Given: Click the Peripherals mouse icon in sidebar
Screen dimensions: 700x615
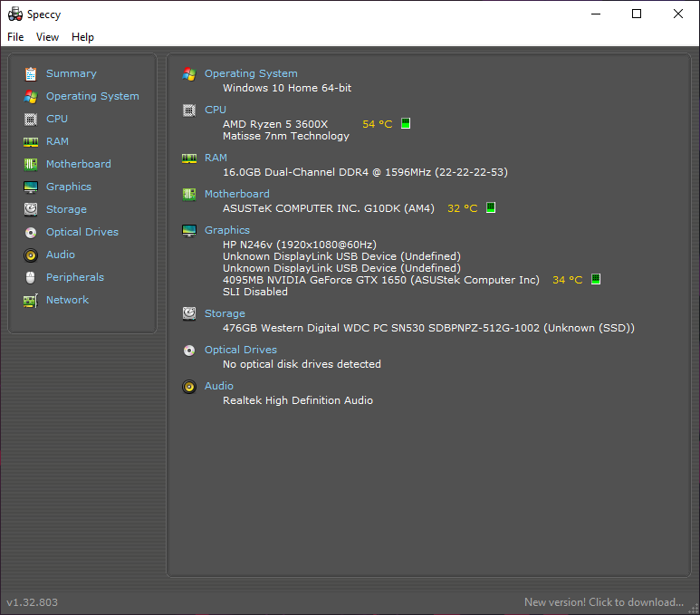Looking at the screenshot, I should pyautogui.click(x=31, y=277).
